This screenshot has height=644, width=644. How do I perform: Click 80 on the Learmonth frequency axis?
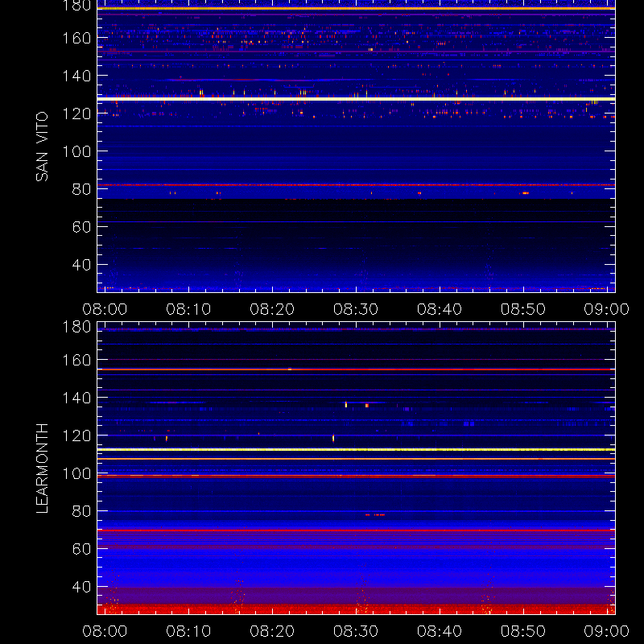(x=81, y=511)
